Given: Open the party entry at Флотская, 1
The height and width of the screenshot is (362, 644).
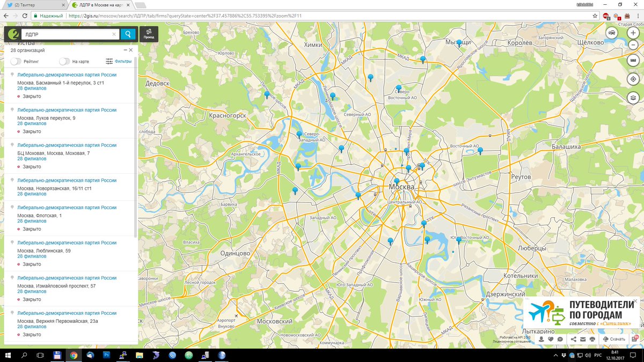Looking at the screenshot, I should point(67,208).
